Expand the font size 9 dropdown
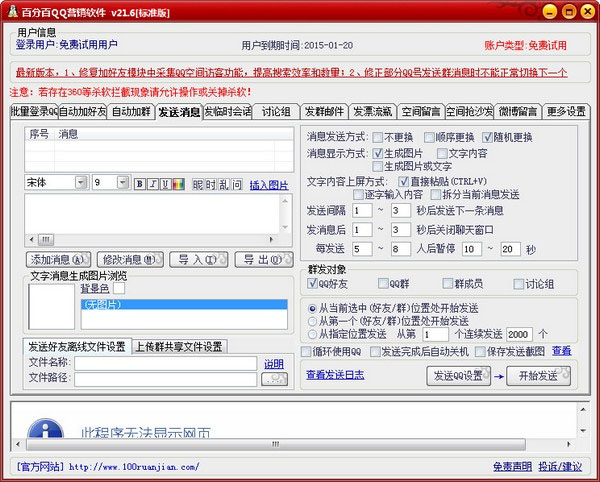The height and width of the screenshot is (482, 600). [x=124, y=183]
